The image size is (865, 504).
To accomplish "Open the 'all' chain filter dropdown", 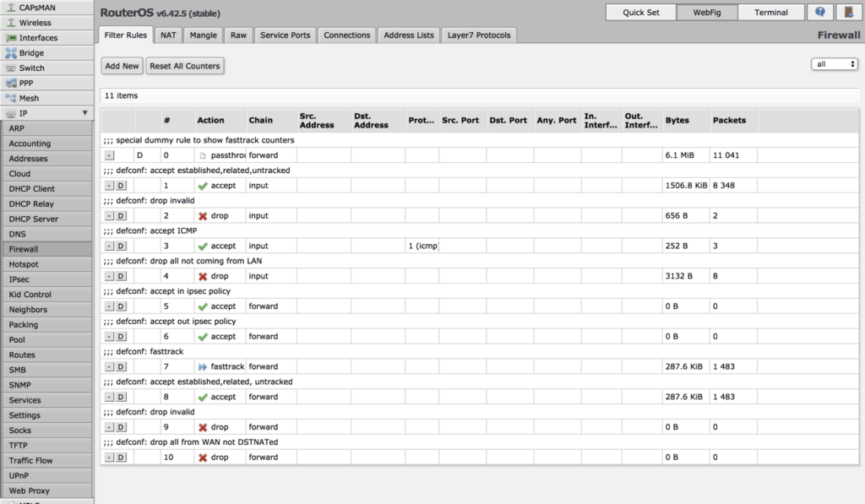I will tap(834, 64).
